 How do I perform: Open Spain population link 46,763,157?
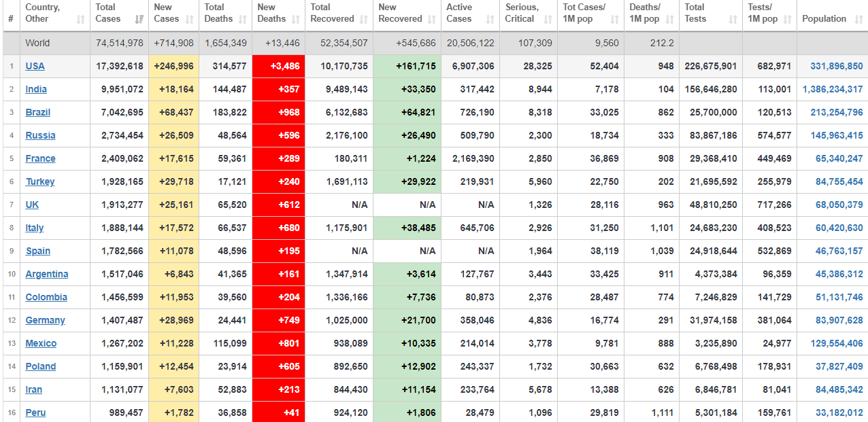[x=839, y=251]
